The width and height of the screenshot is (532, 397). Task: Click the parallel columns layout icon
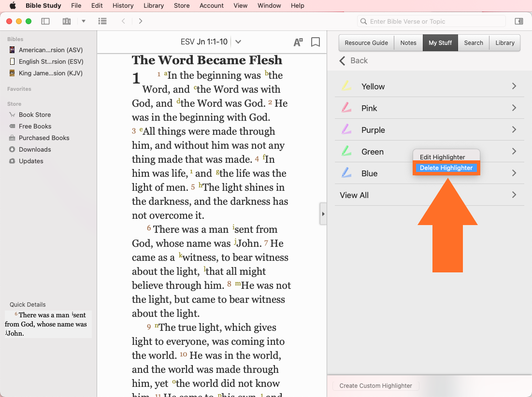[67, 21]
